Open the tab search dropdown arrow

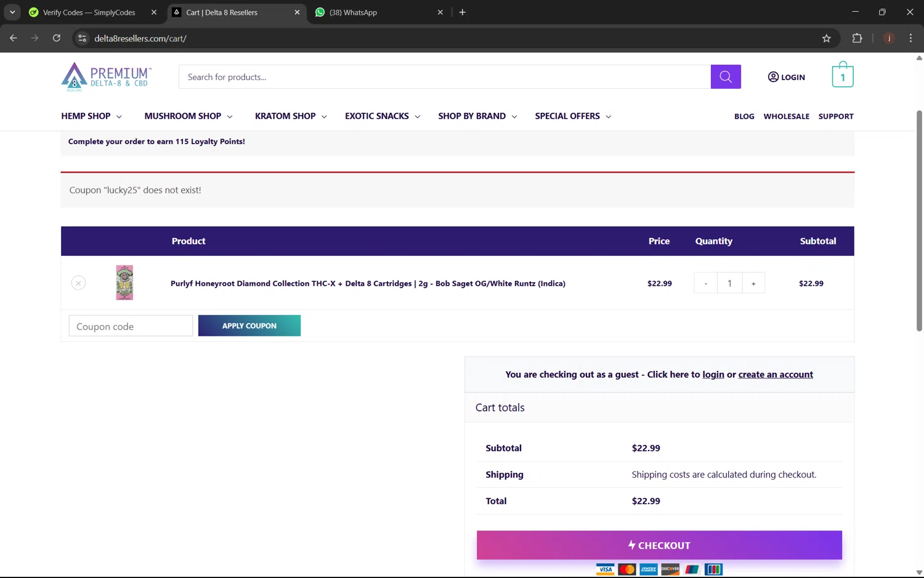12,12
